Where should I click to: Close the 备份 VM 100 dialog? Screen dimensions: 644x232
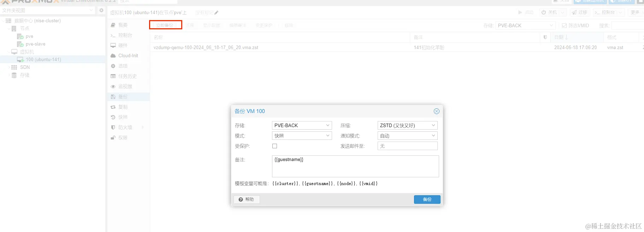437,111
